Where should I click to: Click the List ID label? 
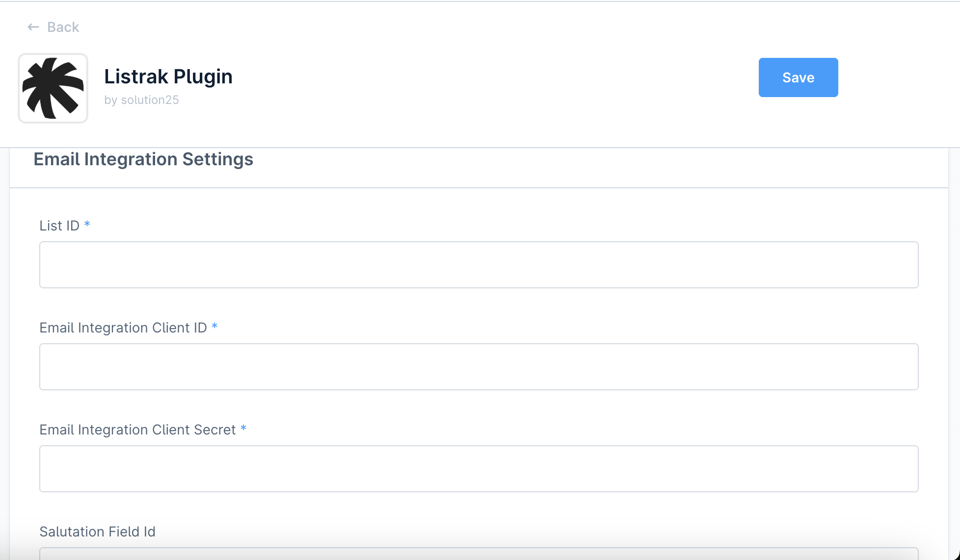(x=59, y=226)
